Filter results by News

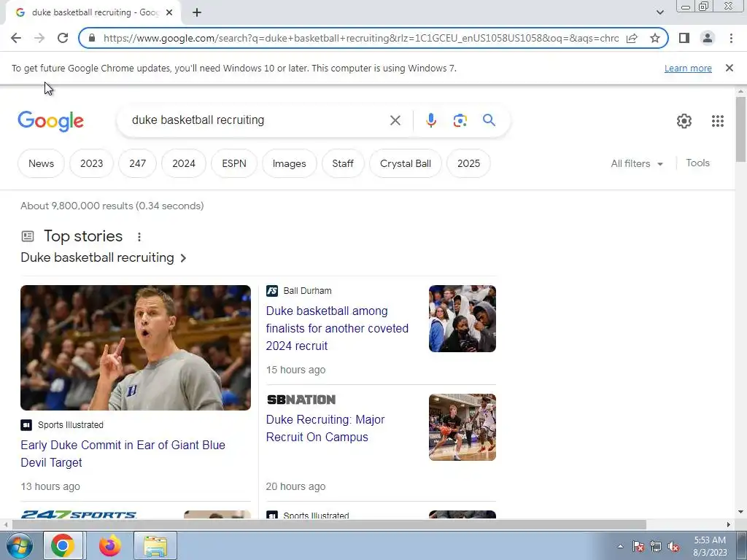coord(41,163)
